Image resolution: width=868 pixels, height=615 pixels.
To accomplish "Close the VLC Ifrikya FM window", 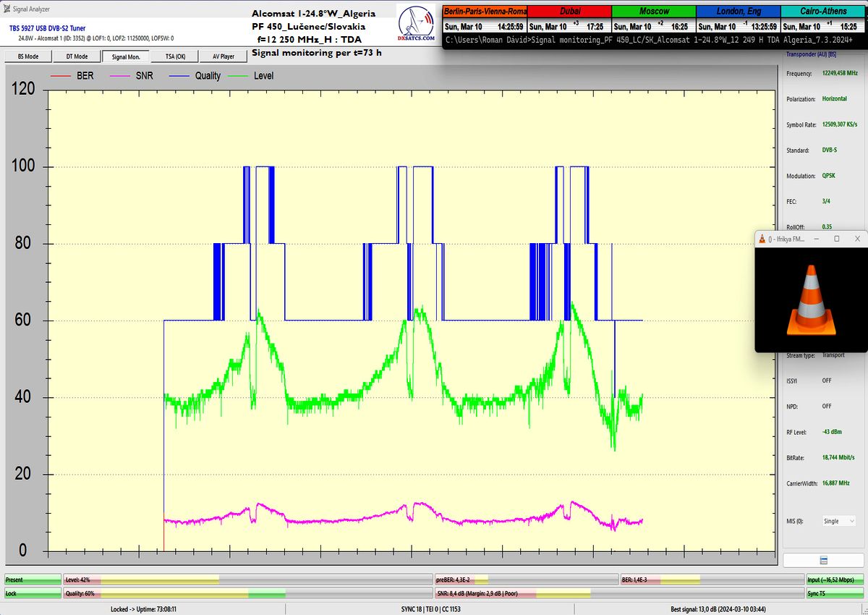I will [x=857, y=239].
